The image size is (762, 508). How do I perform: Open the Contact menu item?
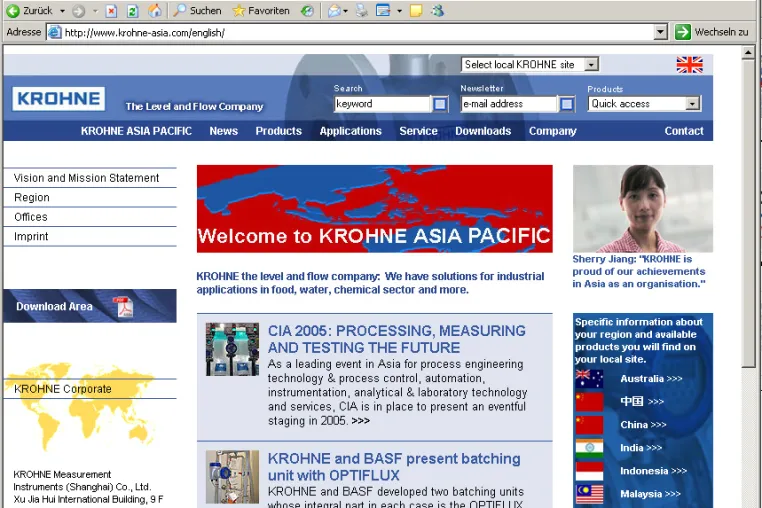coord(684,131)
